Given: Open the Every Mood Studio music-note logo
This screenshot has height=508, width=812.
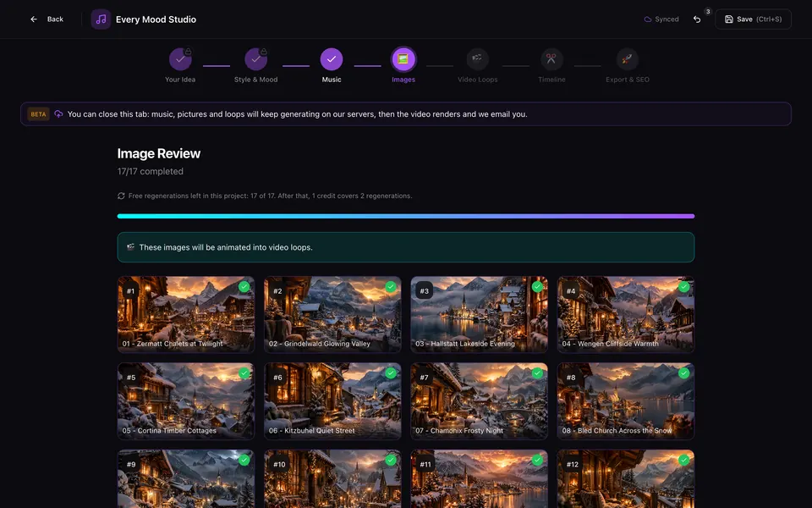Looking at the screenshot, I should pyautogui.click(x=101, y=19).
